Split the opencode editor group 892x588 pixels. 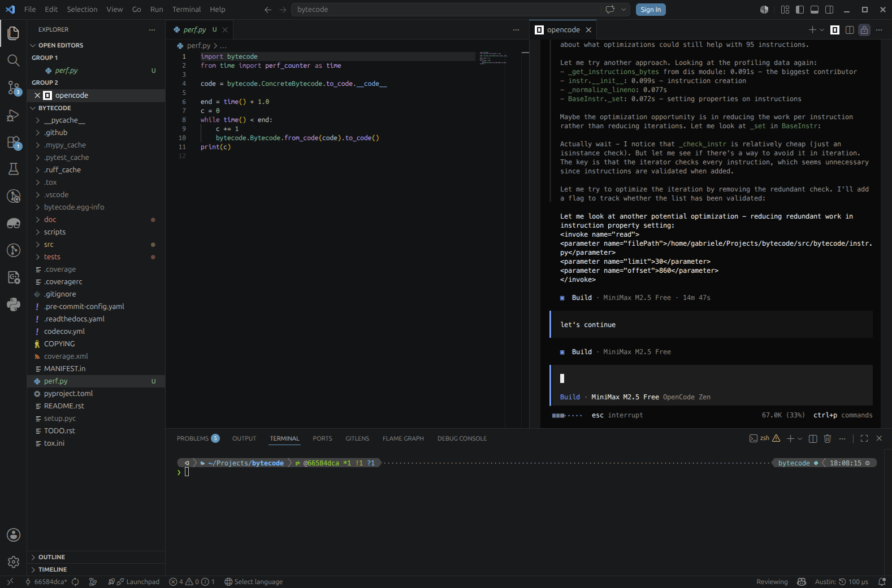[850, 30]
